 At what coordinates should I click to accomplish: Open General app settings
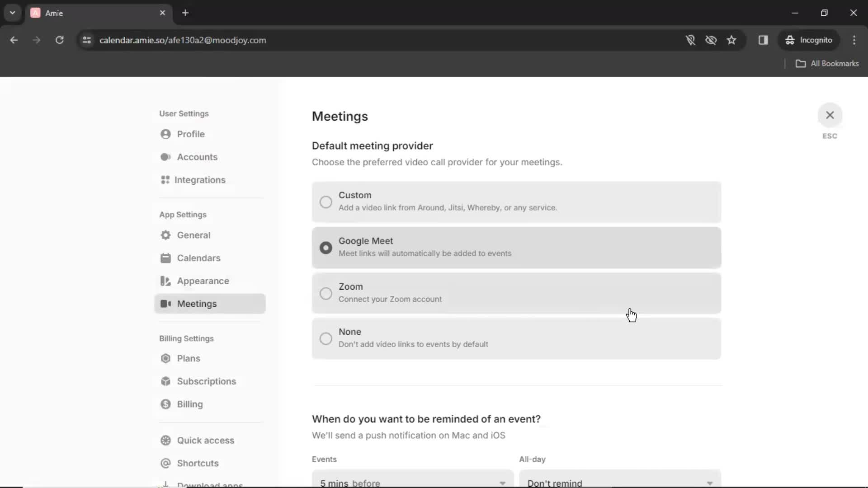pyautogui.click(x=193, y=235)
